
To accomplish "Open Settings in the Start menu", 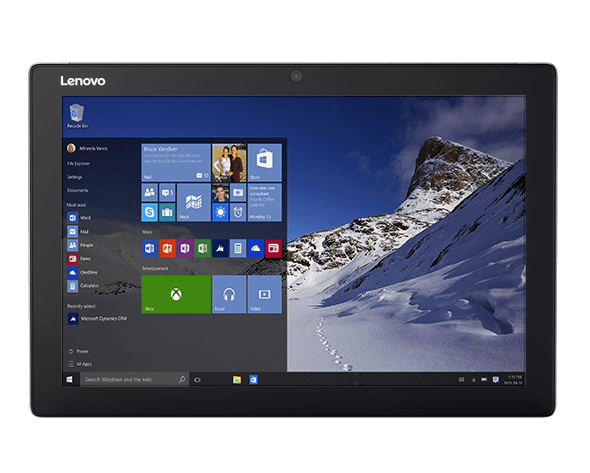I will pyautogui.click(x=75, y=177).
